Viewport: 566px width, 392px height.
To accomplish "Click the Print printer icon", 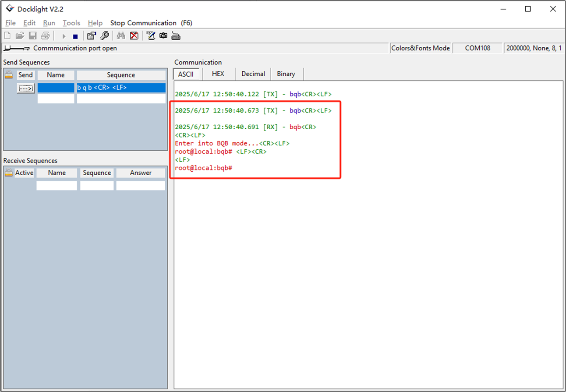I will (x=45, y=36).
